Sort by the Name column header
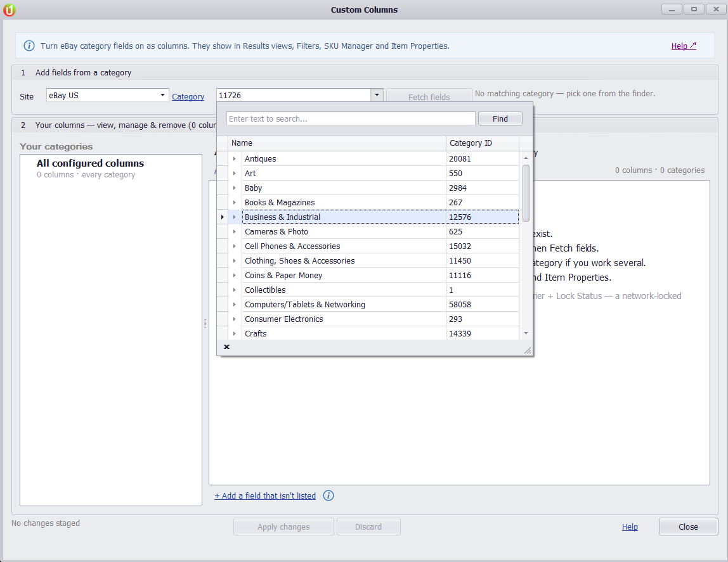This screenshot has height=562, width=728. coord(337,143)
